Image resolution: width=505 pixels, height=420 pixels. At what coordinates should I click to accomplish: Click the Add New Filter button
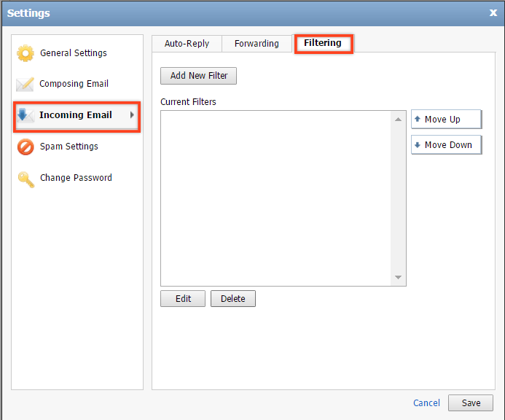coord(198,76)
